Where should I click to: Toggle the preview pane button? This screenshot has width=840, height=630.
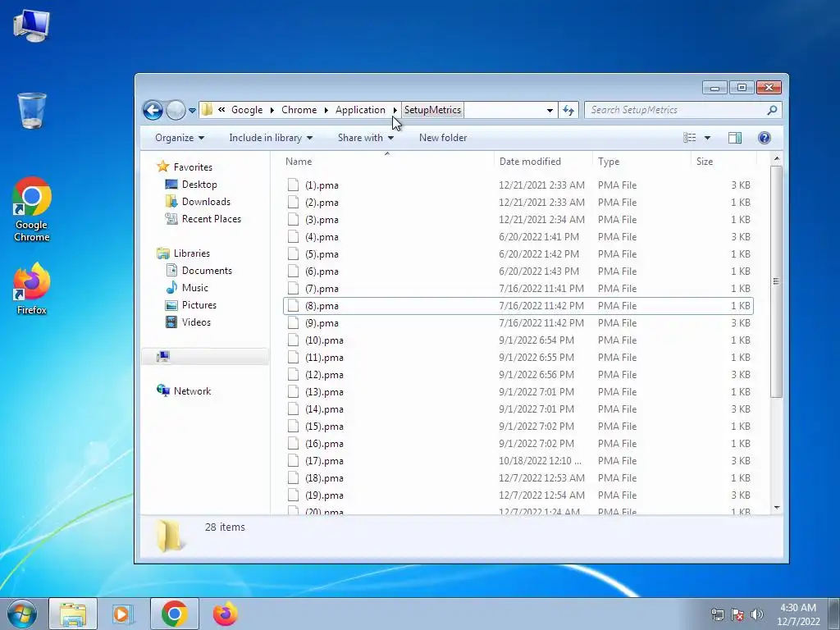pyautogui.click(x=735, y=138)
